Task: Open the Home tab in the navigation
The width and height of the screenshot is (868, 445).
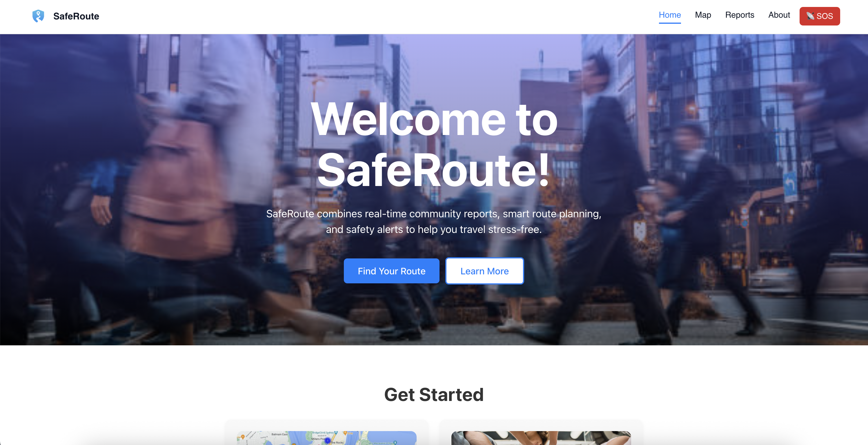Action: [669, 15]
